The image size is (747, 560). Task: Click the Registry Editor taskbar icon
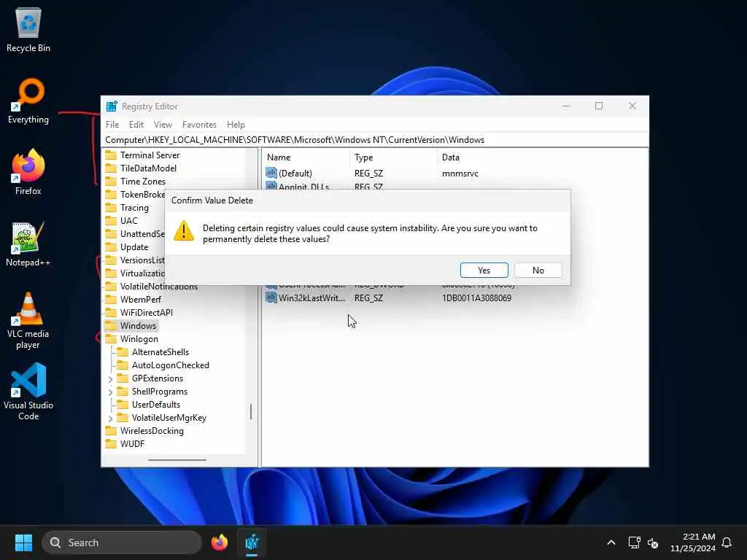click(x=252, y=542)
